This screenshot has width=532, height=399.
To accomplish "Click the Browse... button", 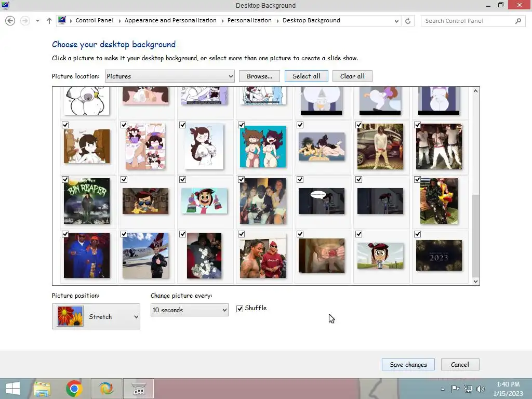I will pos(259,76).
